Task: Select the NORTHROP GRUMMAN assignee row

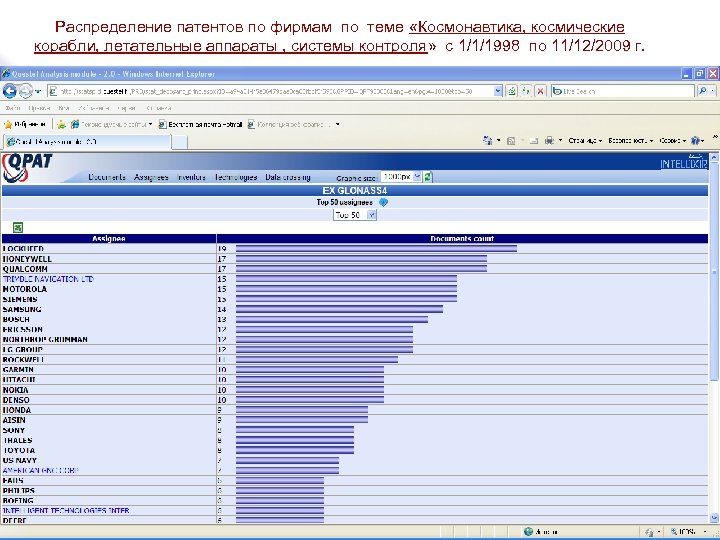Action: [354, 339]
